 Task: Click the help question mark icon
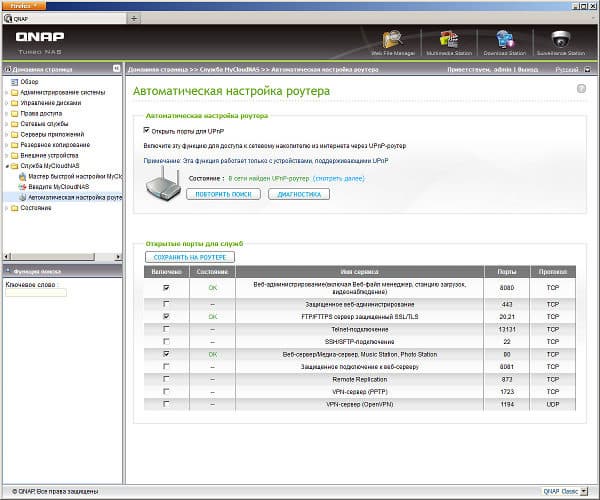581,89
